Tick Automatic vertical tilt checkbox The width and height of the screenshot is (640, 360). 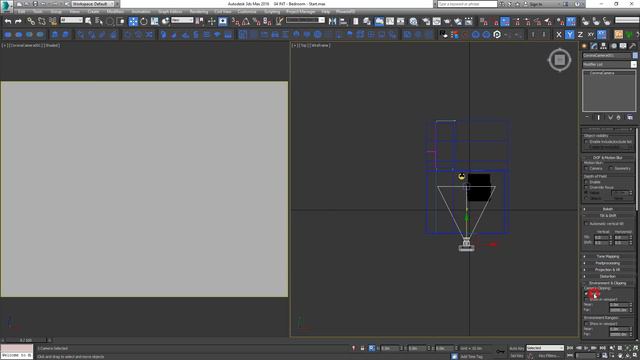tap(587, 224)
